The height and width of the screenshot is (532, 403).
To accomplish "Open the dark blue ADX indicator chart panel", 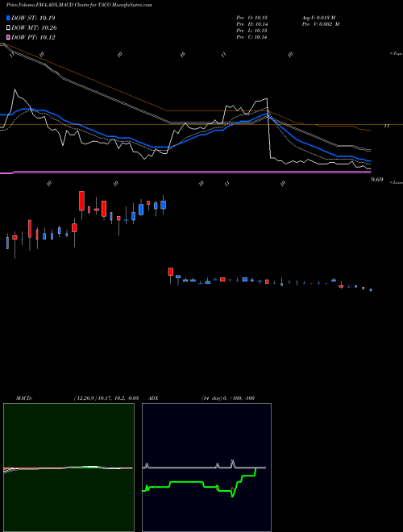I will click(206, 468).
